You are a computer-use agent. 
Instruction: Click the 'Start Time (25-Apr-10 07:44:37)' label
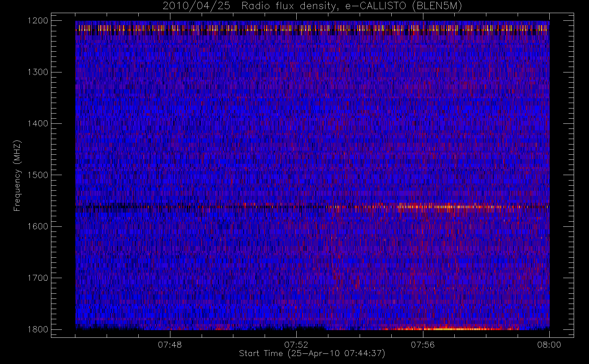(x=312, y=353)
